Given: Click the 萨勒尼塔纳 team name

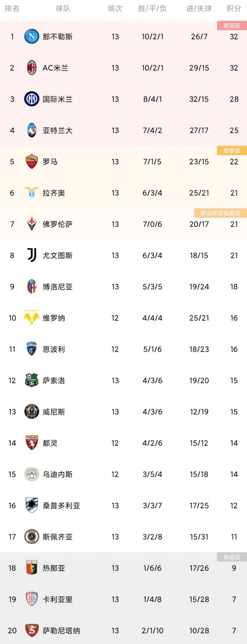Looking at the screenshot, I should pyautogui.click(x=61, y=631).
